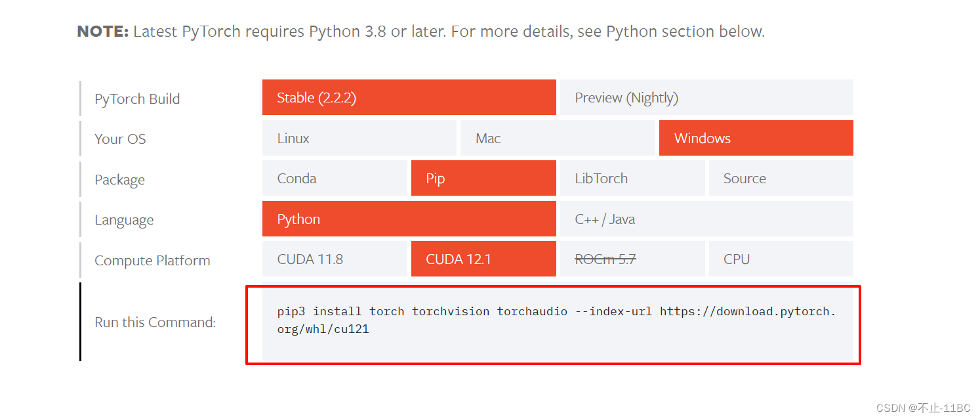980x419 pixels.
Task: Select the Pip package option
Action: pyautogui.click(x=483, y=178)
